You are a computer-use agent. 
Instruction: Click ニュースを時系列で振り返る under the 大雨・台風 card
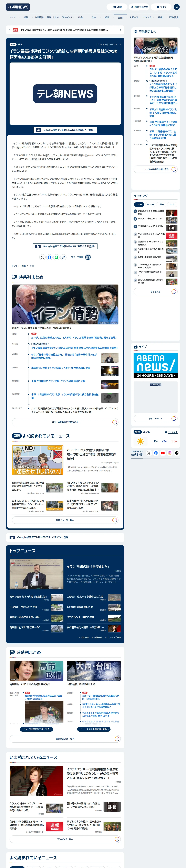pyautogui.click(x=94, y=729)
